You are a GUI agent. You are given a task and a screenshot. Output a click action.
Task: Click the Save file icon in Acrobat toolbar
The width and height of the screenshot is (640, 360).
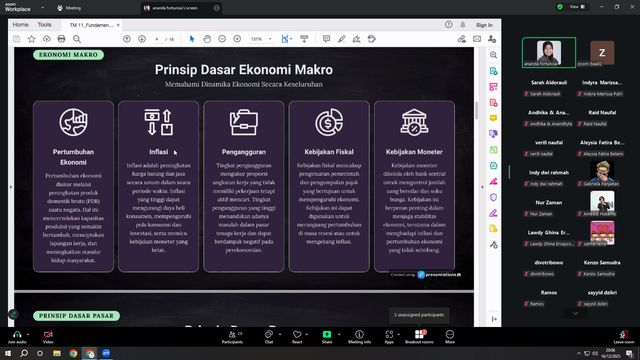tap(16, 39)
